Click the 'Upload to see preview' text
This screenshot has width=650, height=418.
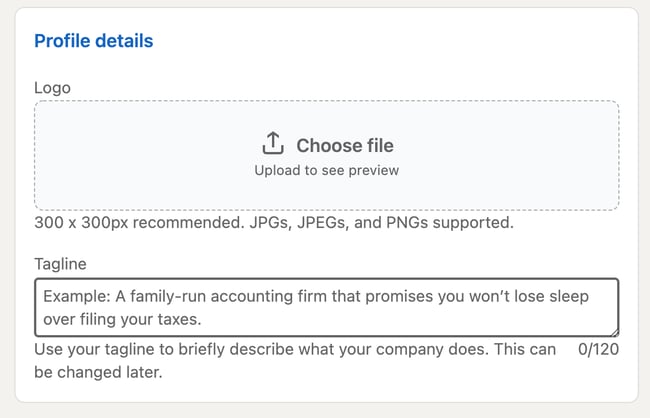tap(326, 171)
